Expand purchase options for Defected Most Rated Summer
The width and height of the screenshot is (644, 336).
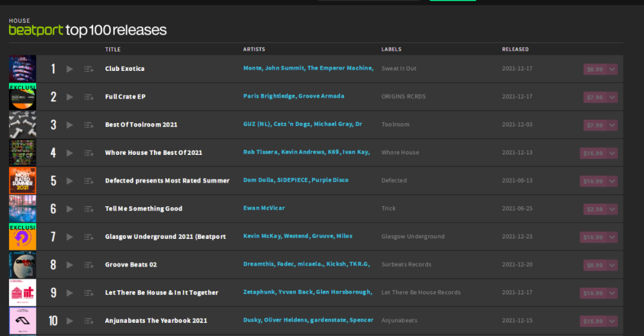coord(612,181)
